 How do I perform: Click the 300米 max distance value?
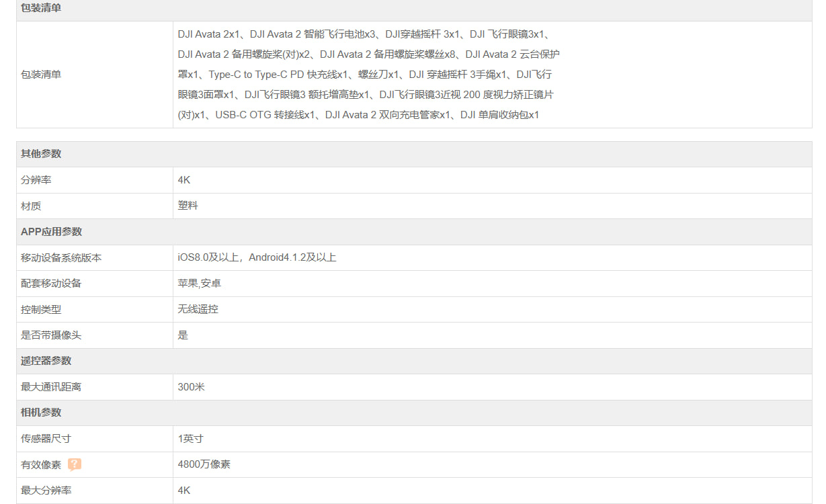(191, 387)
